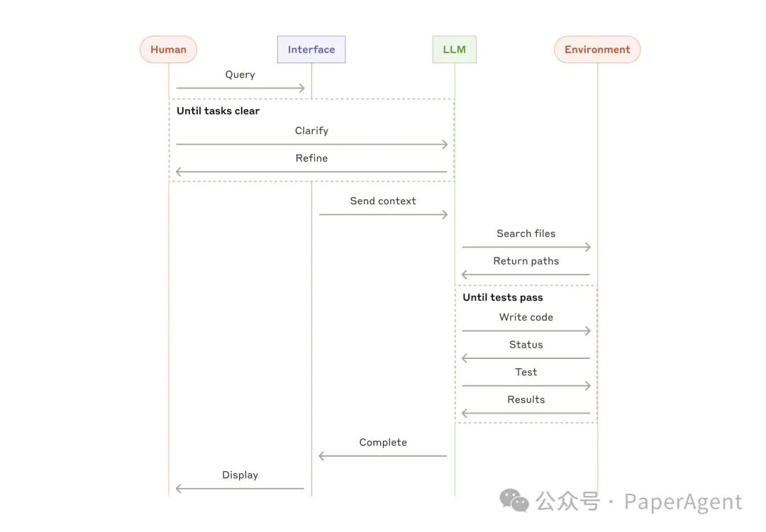Click the PaperAgent watermark text
766x532 pixels.
click(683, 501)
